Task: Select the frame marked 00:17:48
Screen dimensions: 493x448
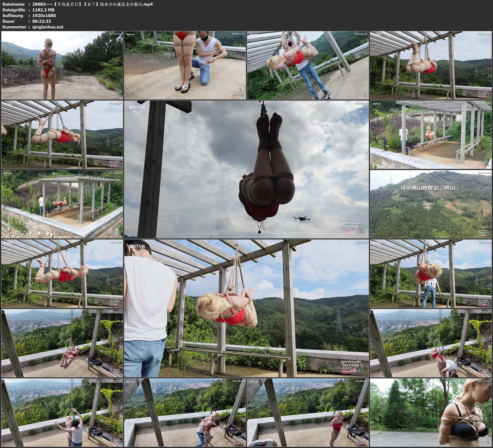Action: [x=62, y=412]
